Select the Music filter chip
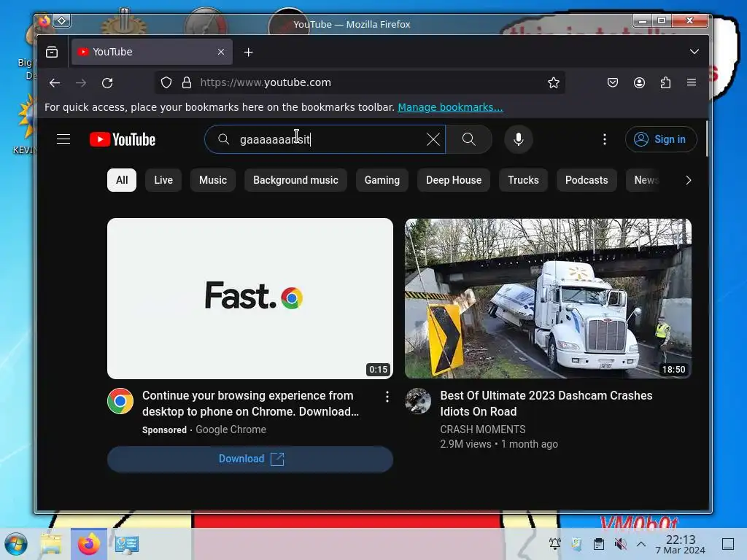747x560 pixels. click(x=213, y=180)
